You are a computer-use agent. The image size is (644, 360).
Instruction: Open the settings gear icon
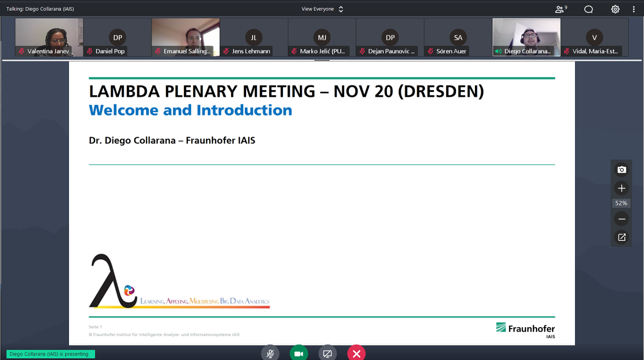tap(615, 9)
